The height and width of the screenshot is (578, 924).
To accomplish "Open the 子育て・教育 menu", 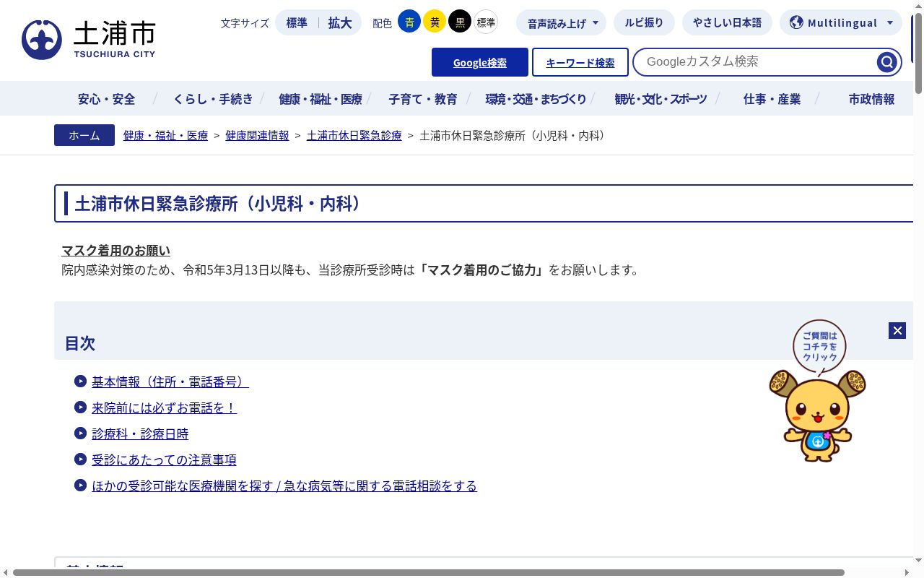I will (x=423, y=99).
